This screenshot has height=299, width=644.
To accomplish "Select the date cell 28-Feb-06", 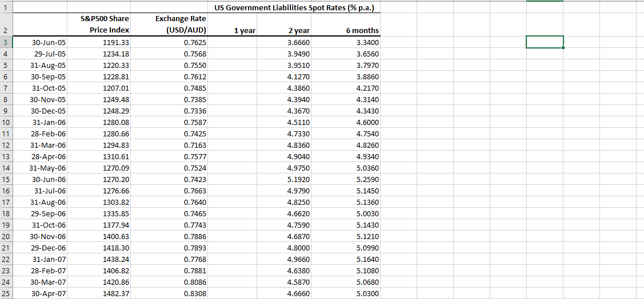I will tap(40, 134).
